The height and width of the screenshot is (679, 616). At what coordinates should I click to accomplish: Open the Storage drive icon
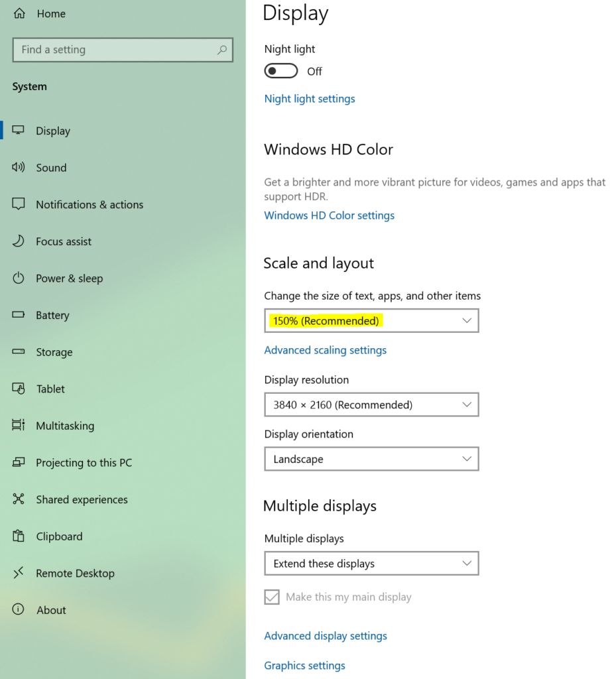pos(19,352)
